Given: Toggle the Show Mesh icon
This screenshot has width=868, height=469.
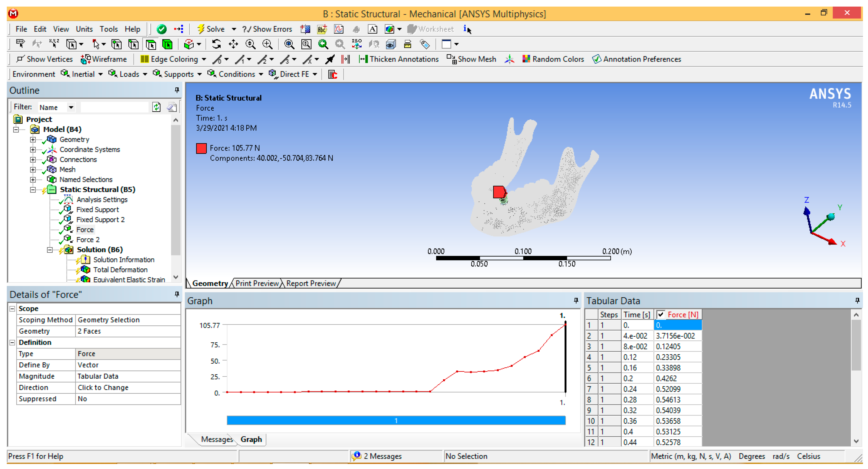Looking at the screenshot, I should (452, 59).
